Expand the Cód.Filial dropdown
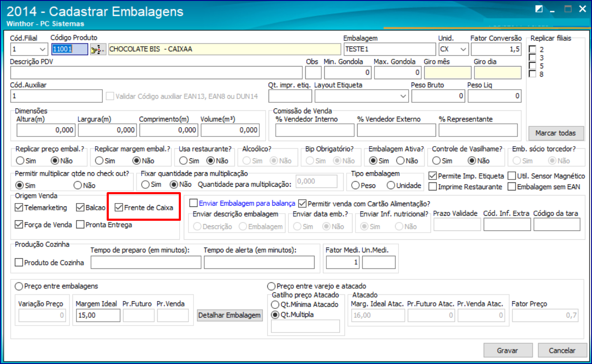592x364 pixels. (42, 49)
